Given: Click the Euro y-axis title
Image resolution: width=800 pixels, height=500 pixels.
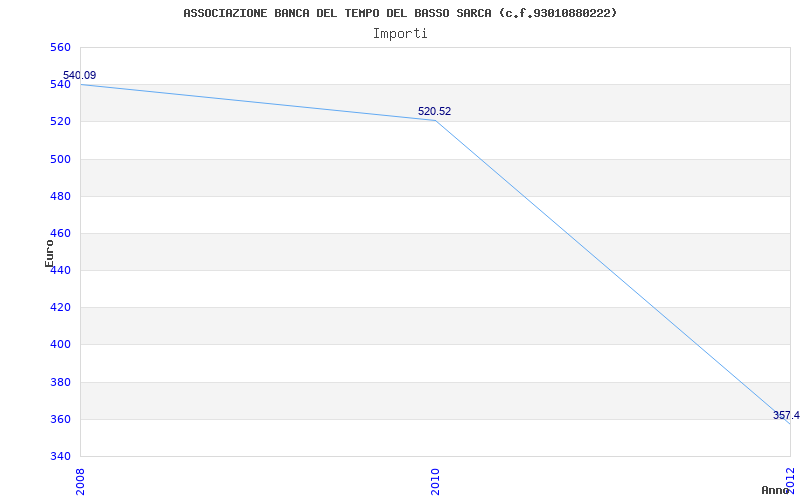Looking at the screenshot, I should [49, 253].
